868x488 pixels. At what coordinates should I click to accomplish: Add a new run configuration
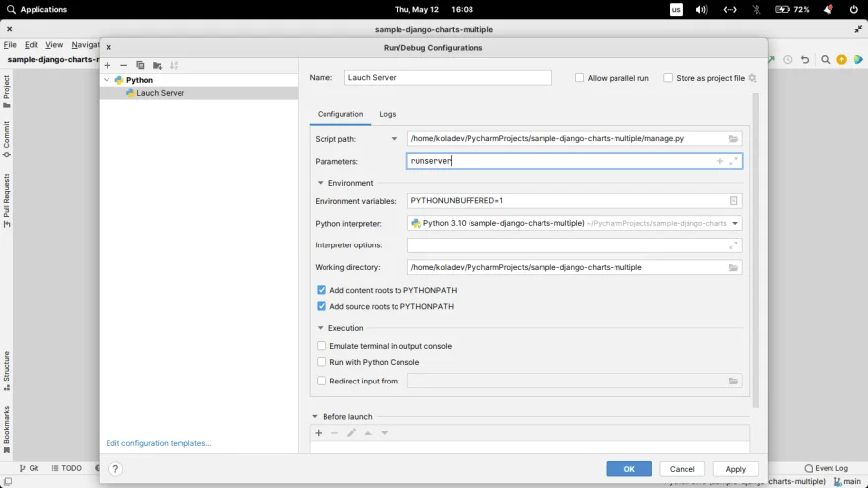pyautogui.click(x=108, y=65)
